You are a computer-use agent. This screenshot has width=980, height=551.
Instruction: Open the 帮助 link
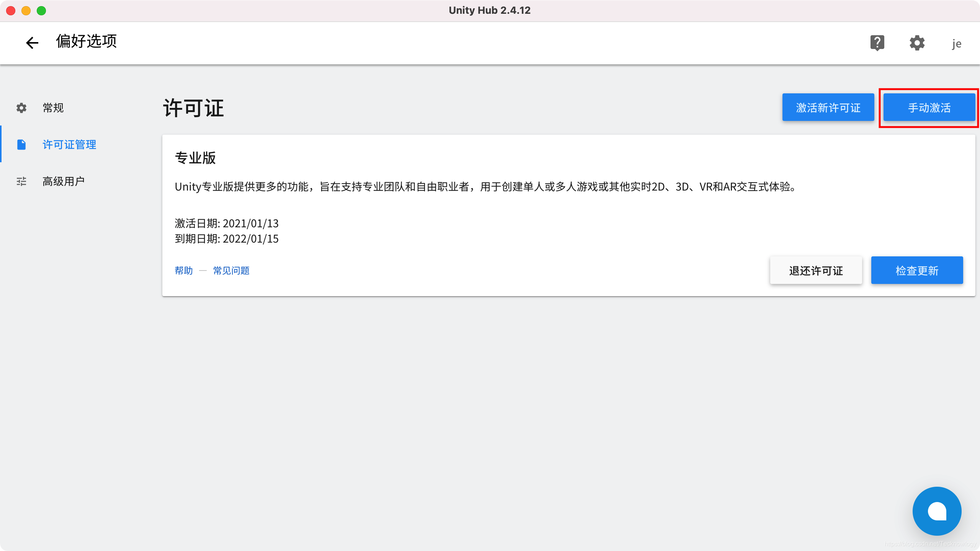[x=184, y=271]
